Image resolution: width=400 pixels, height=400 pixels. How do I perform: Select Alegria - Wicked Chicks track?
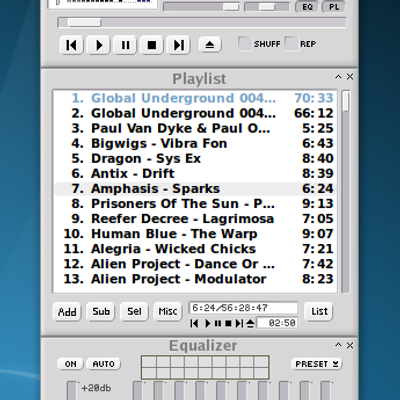pyautogui.click(x=195, y=249)
